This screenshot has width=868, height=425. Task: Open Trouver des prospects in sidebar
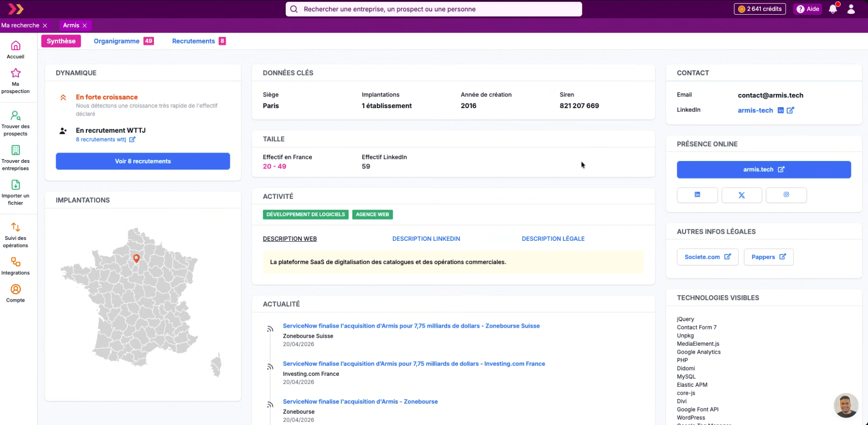tap(16, 123)
